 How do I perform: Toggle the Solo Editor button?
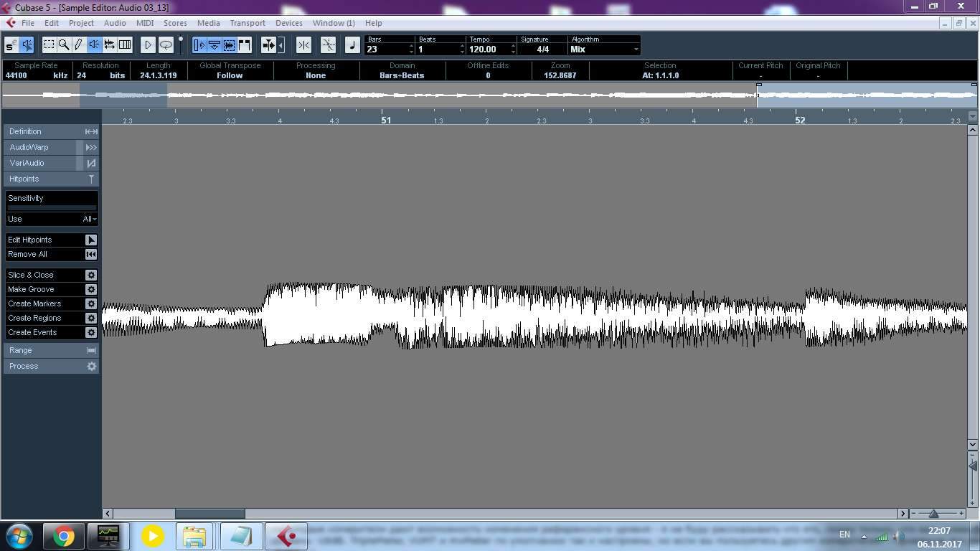[x=11, y=45]
